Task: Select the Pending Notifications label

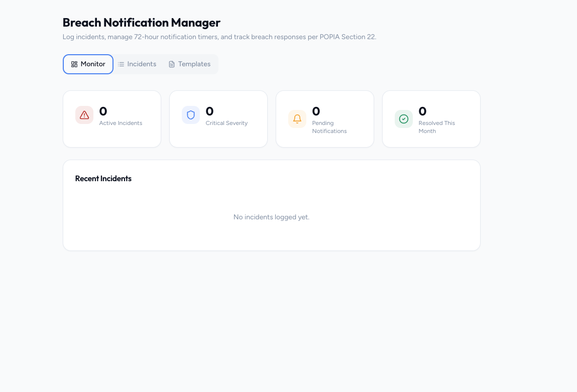Action: tap(329, 127)
